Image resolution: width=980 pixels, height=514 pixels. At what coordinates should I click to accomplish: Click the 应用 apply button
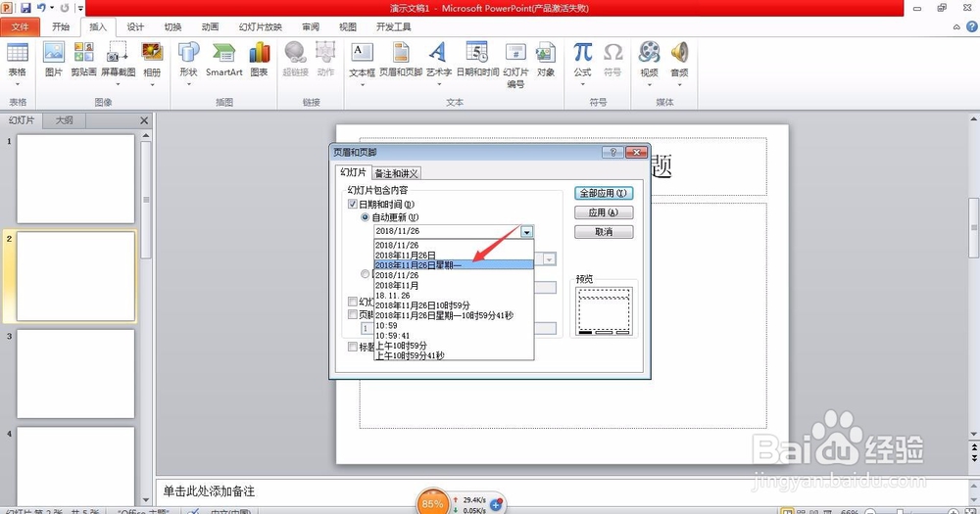(x=603, y=213)
